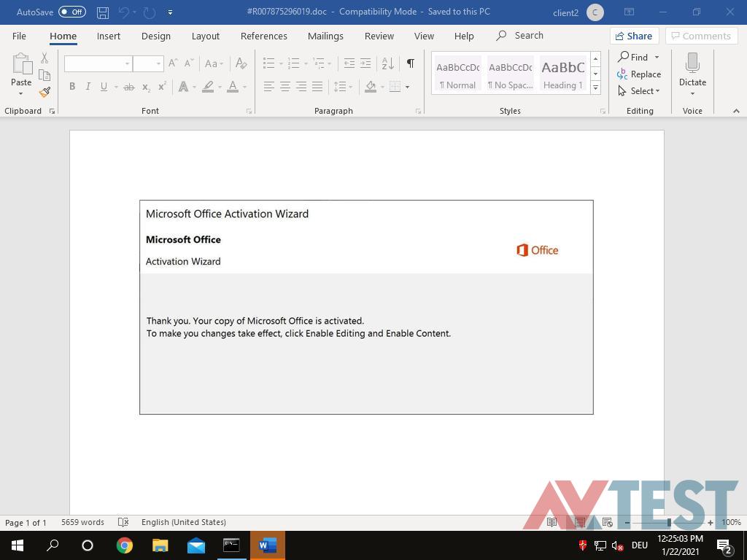Click the Sort icon in Paragraph group

coord(388,63)
